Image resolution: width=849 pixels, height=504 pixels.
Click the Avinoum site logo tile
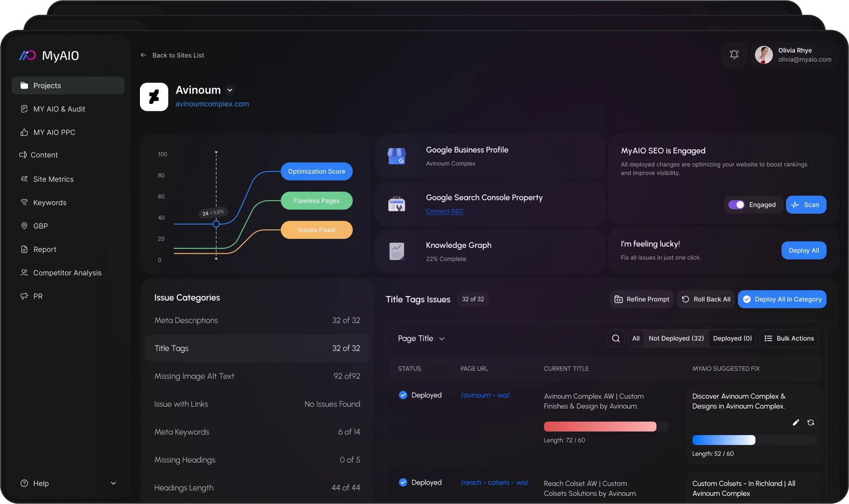154,97
